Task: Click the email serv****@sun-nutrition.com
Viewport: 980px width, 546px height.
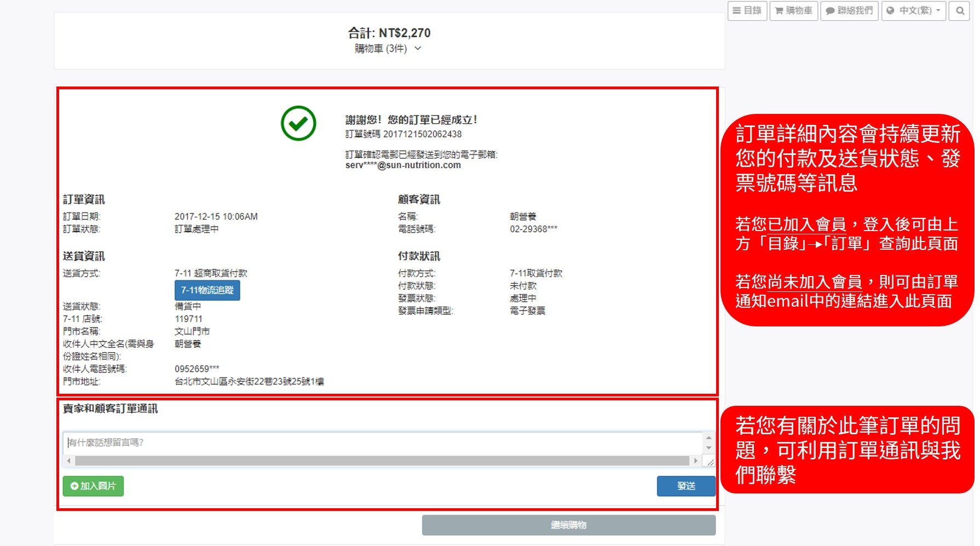Action: point(403,165)
